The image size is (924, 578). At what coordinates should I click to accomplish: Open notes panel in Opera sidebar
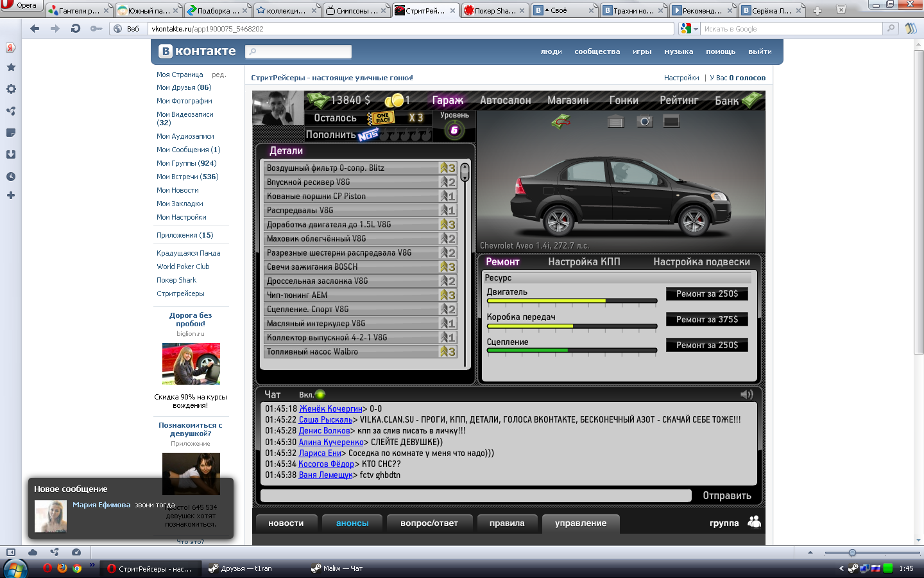pos(11,133)
